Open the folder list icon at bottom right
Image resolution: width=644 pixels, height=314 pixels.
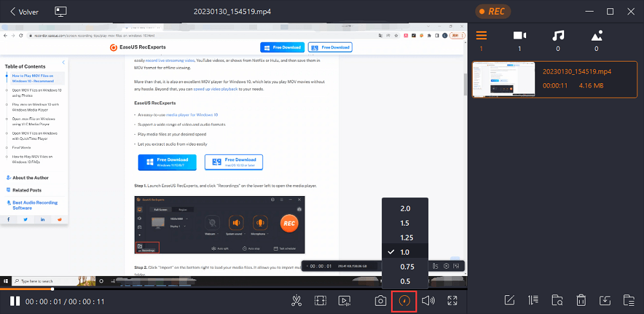click(x=629, y=300)
